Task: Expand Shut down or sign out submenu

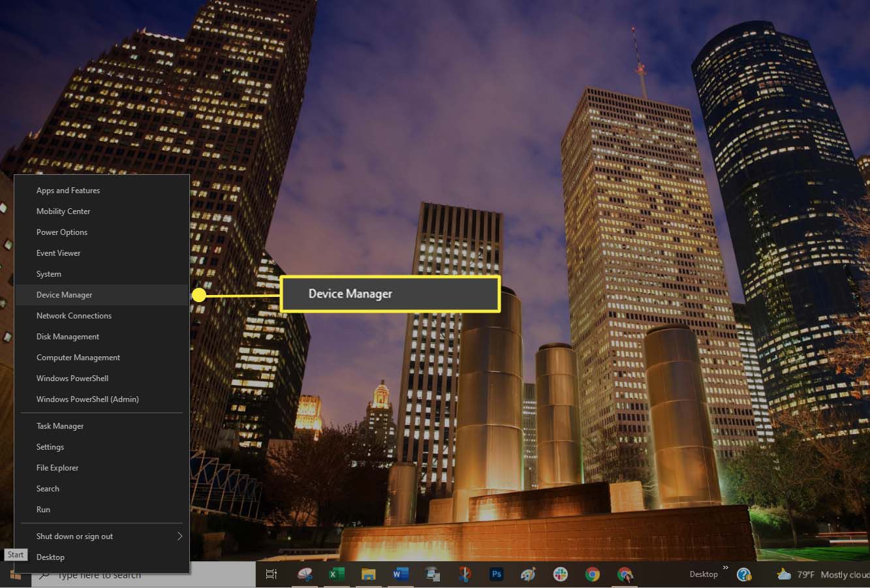Action: pyautogui.click(x=102, y=536)
